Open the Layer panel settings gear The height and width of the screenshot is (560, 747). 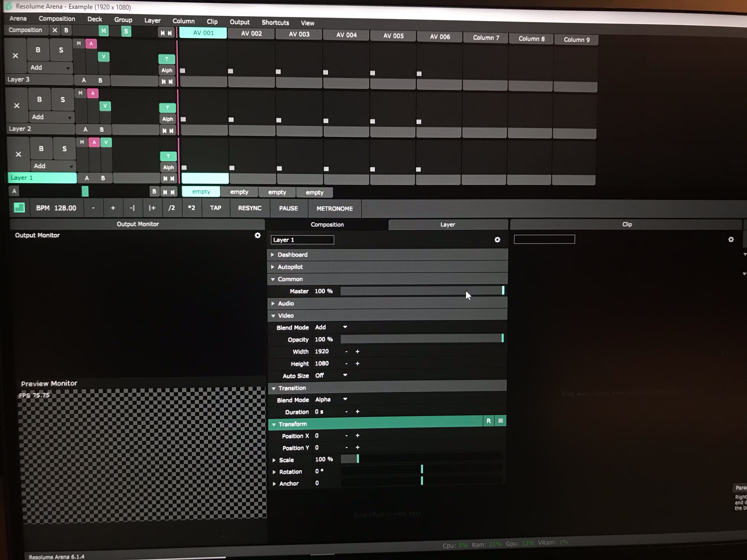pyautogui.click(x=497, y=240)
